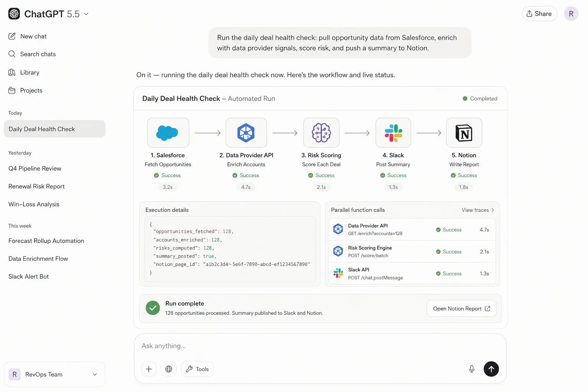
Task: Click the Risk Scoring brain icon
Action: tap(321, 133)
